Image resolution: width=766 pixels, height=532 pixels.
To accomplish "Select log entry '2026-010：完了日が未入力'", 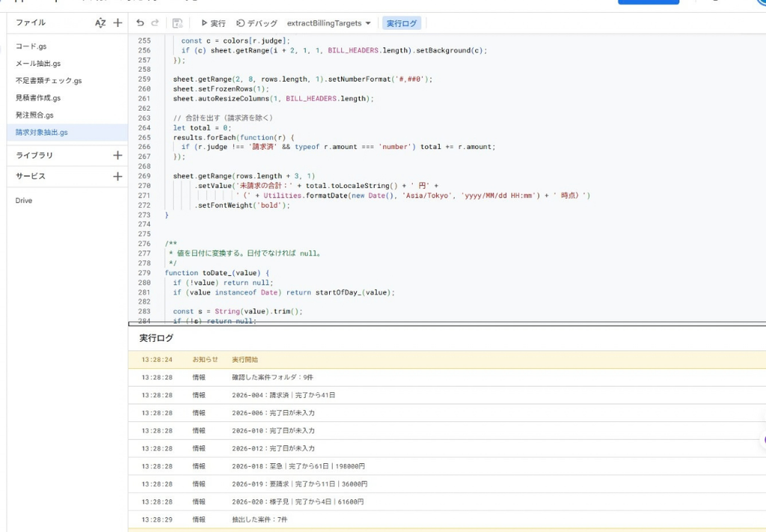I will 447,430.
